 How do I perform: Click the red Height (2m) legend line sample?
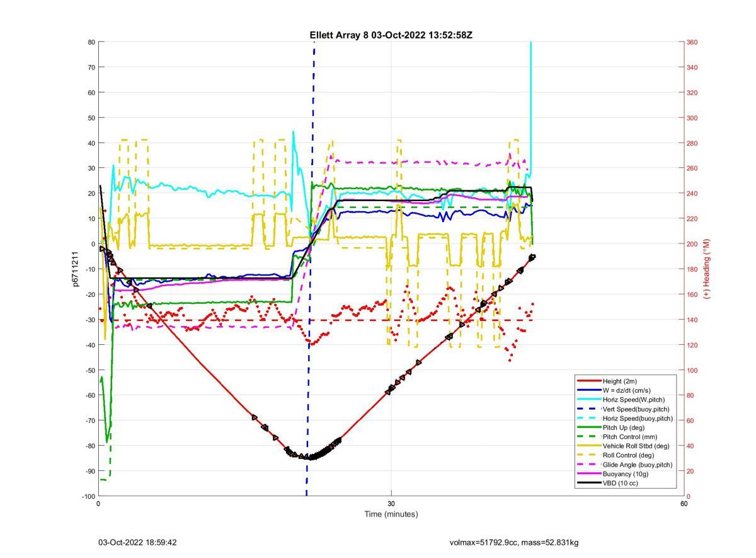pyautogui.click(x=589, y=381)
